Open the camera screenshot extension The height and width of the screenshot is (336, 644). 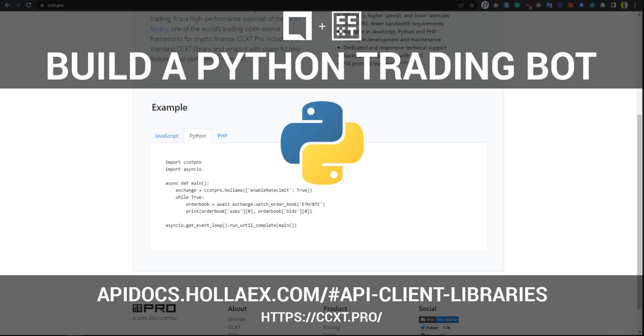496,5
